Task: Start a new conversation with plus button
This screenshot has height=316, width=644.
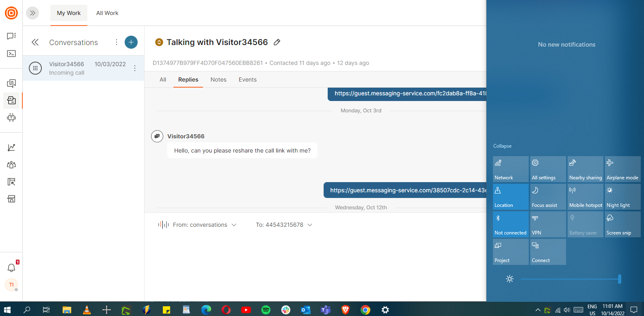Action: (x=131, y=42)
